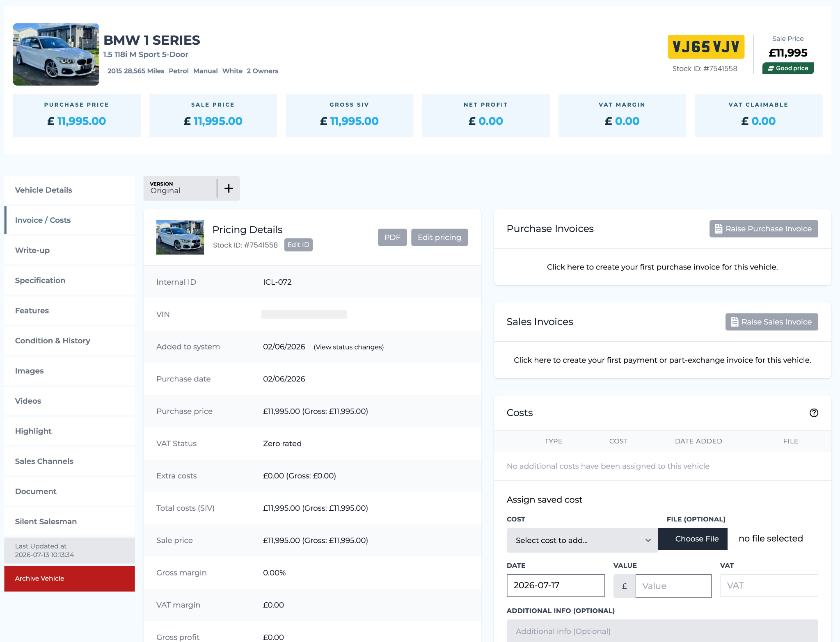Open the Silent Salesman section
Viewport: 840px width, 642px height.
tap(69, 522)
